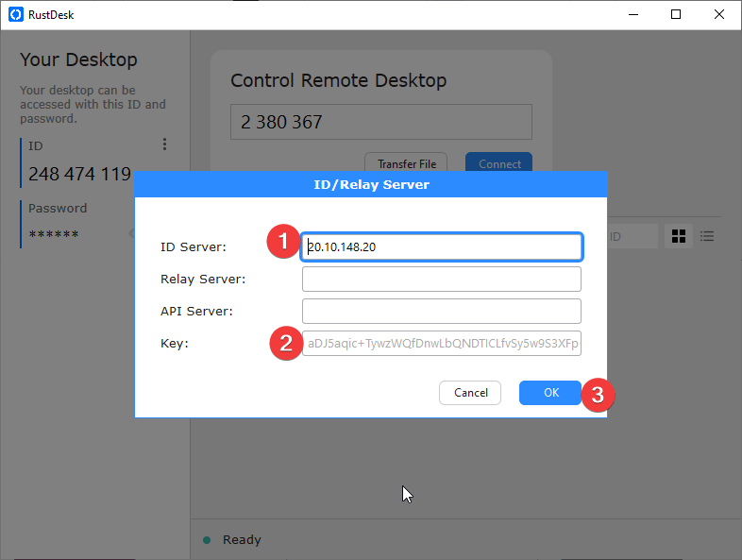Image resolution: width=742 pixels, height=560 pixels.
Task: Click into the Relay Server field
Action: click(x=441, y=280)
